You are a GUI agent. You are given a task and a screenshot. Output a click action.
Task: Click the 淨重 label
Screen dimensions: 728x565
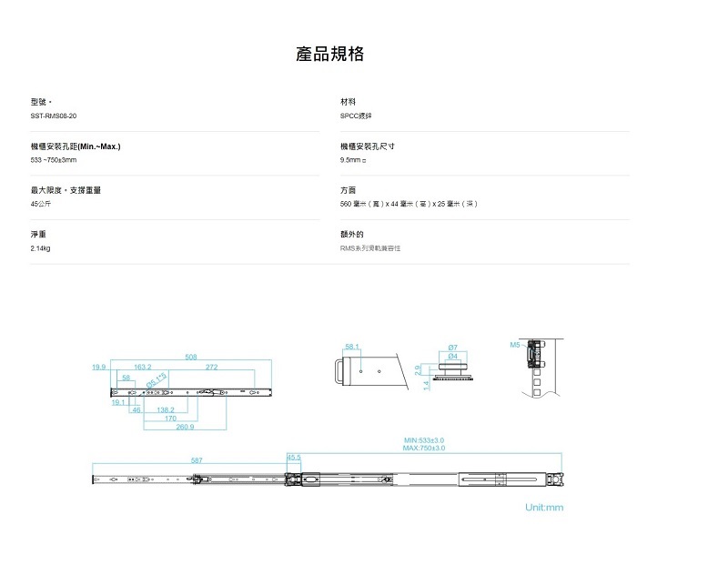pos(38,235)
